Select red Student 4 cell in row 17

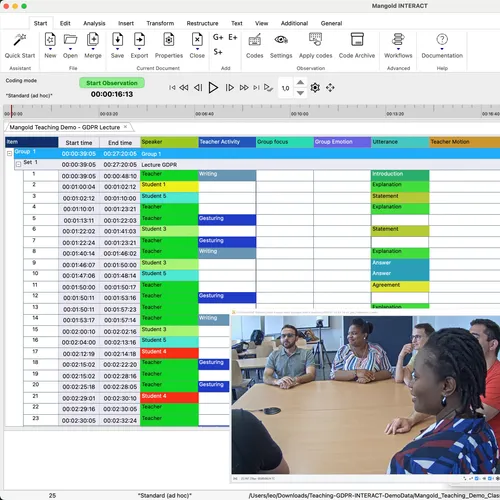click(x=169, y=353)
